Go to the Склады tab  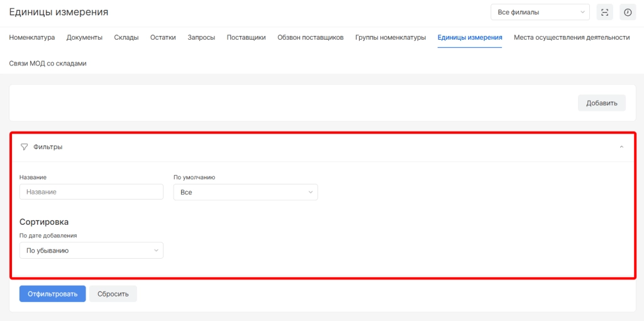pyautogui.click(x=126, y=38)
